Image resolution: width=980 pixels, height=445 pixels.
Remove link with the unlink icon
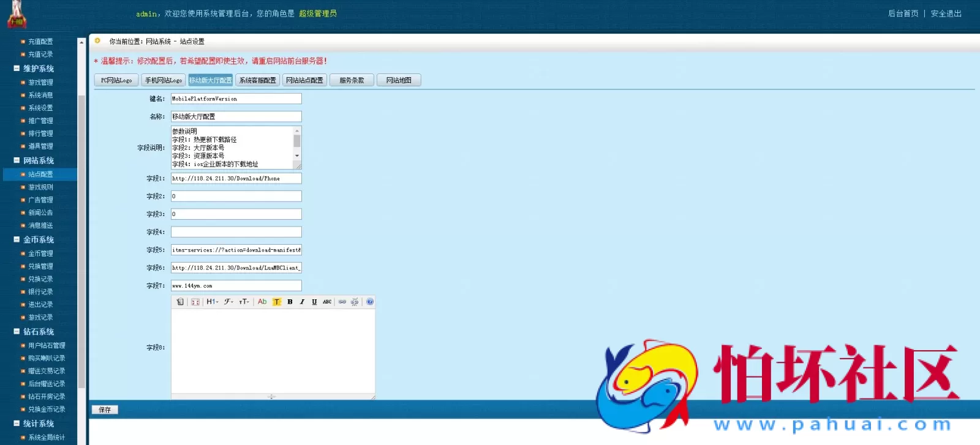[x=355, y=302]
